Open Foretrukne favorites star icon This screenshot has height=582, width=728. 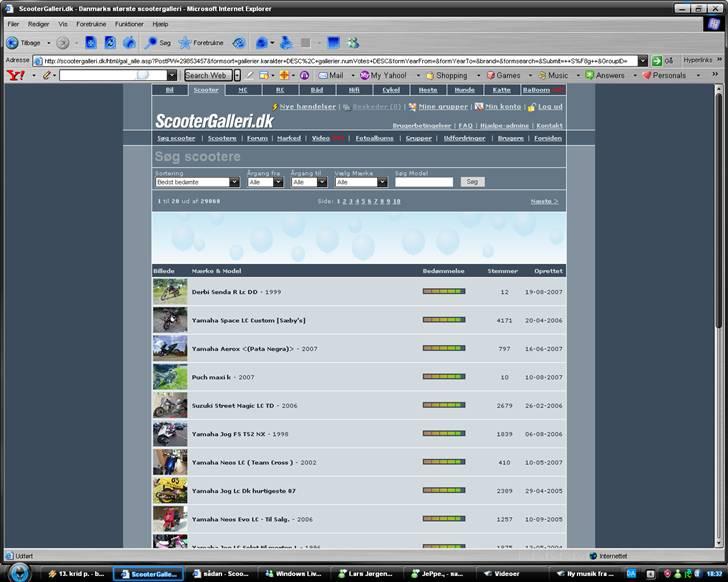[x=185, y=43]
